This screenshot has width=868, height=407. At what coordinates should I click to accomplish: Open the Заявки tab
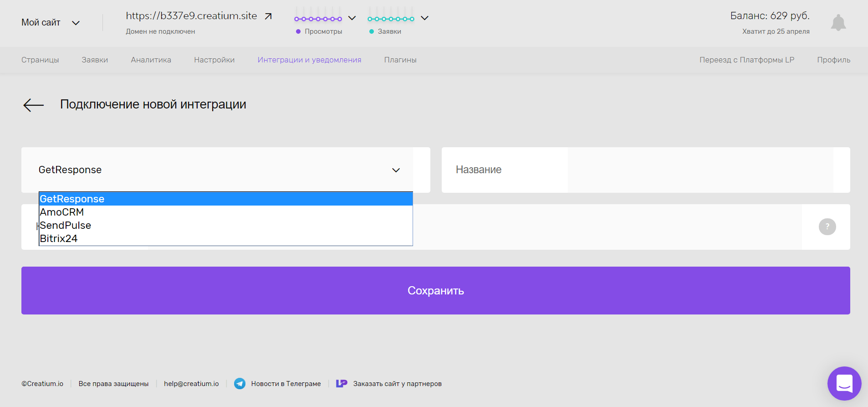click(95, 60)
